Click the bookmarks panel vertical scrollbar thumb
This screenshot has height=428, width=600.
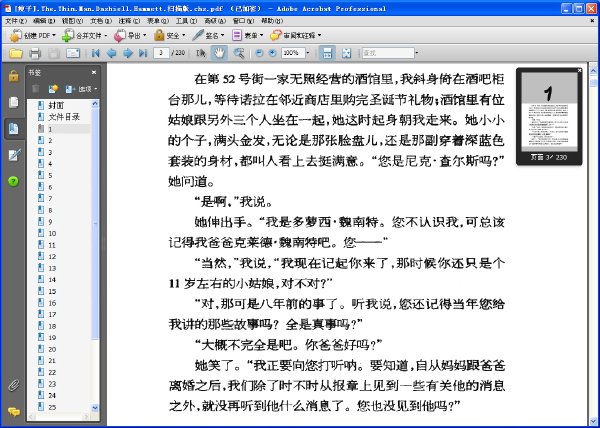tap(95, 224)
